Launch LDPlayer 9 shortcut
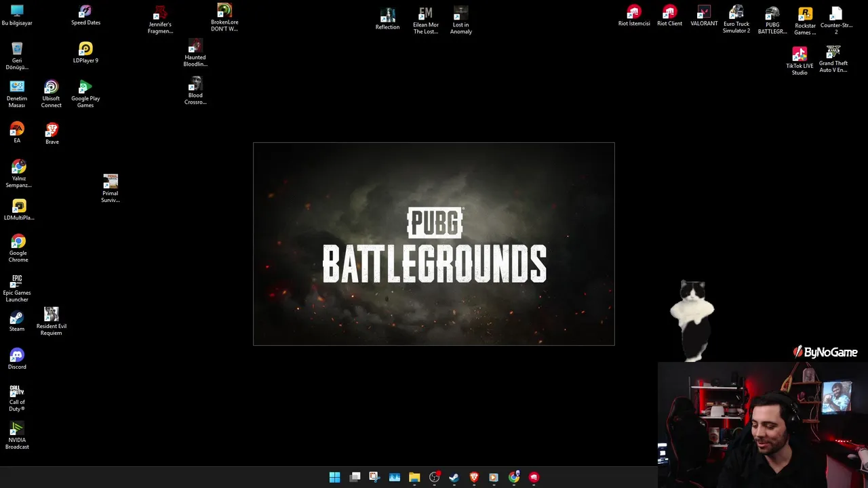The image size is (868, 488). pyautogui.click(x=85, y=53)
